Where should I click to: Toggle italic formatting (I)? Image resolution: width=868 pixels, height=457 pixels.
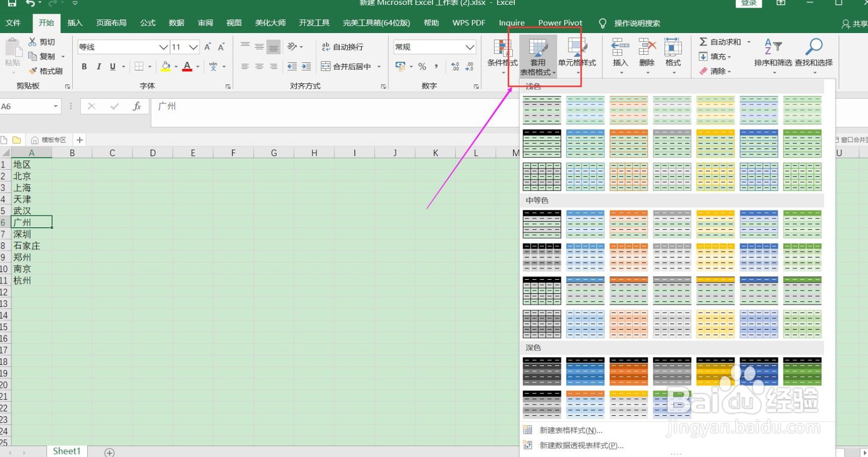click(x=99, y=67)
